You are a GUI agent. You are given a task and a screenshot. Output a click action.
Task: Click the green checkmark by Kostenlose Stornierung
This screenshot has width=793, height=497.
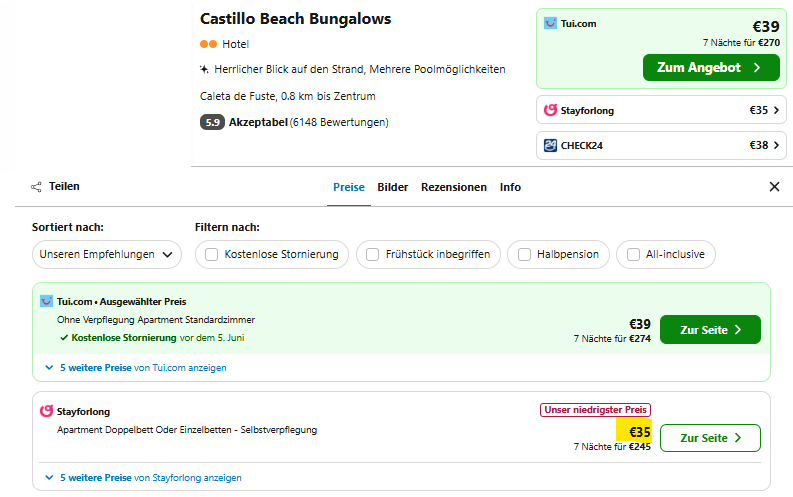[x=64, y=338]
